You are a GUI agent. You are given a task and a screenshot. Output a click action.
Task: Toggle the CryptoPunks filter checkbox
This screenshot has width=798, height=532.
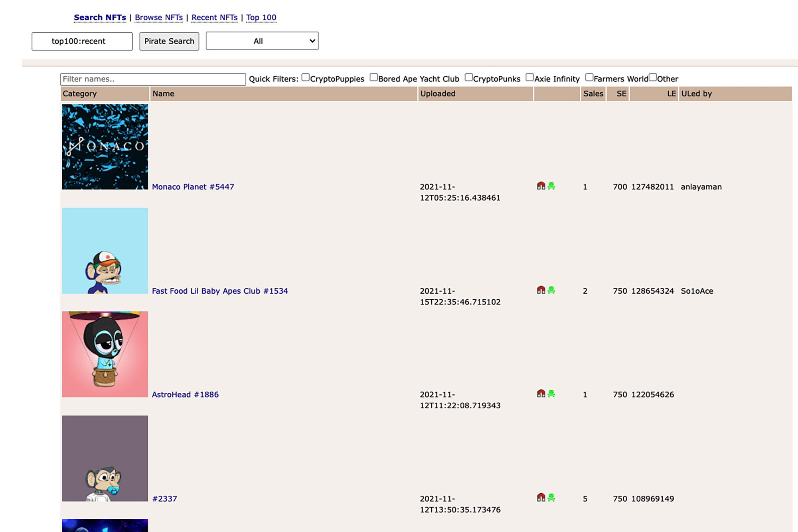coord(469,77)
